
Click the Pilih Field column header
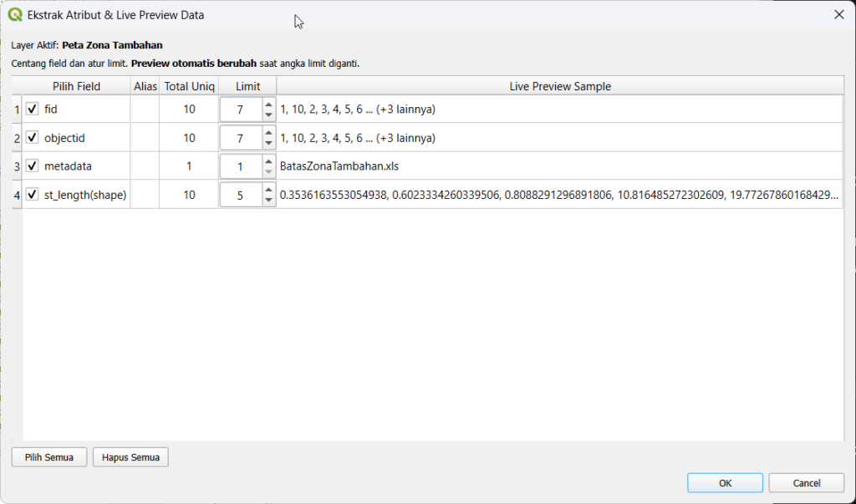tap(76, 86)
